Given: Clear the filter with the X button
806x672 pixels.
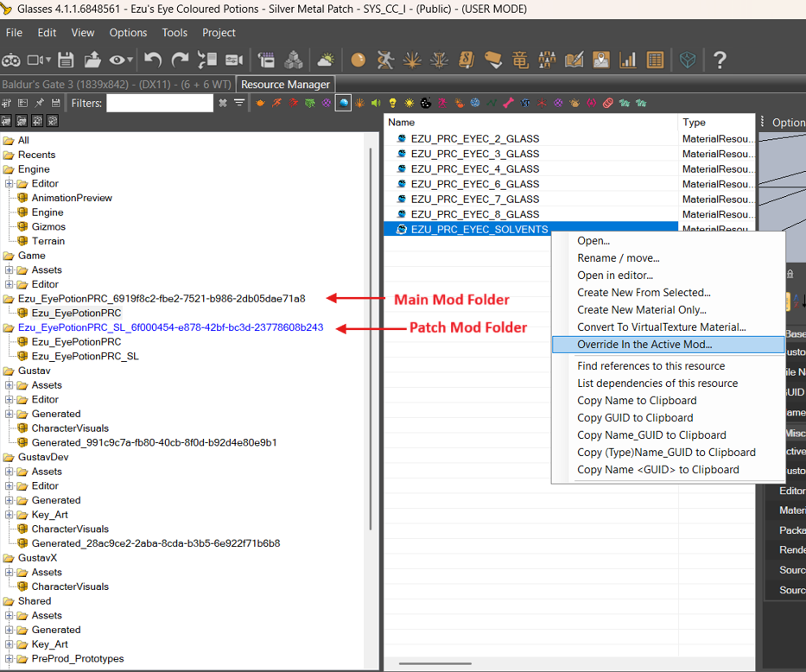Looking at the screenshot, I should click(223, 102).
